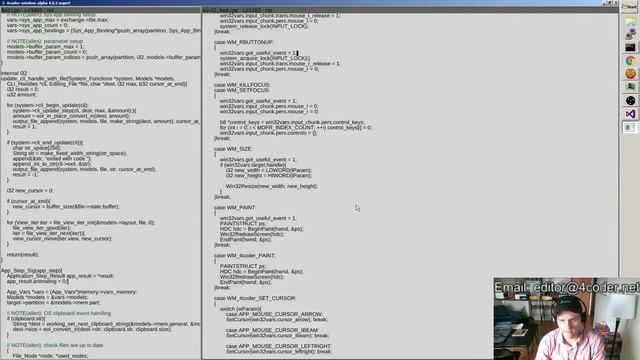
Task: Click the 'case WM_RBUTTONUP:' line
Action: tap(243, 42)
